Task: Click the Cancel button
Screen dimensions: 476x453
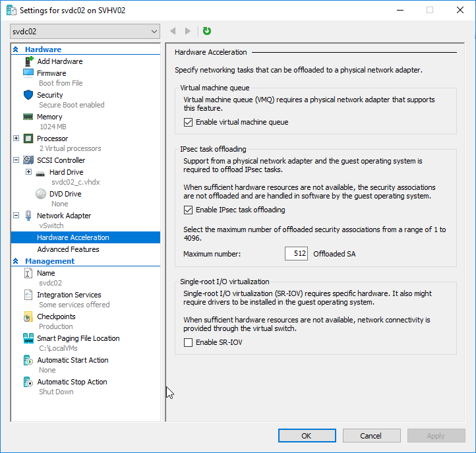Action: [x=371, y=436]
